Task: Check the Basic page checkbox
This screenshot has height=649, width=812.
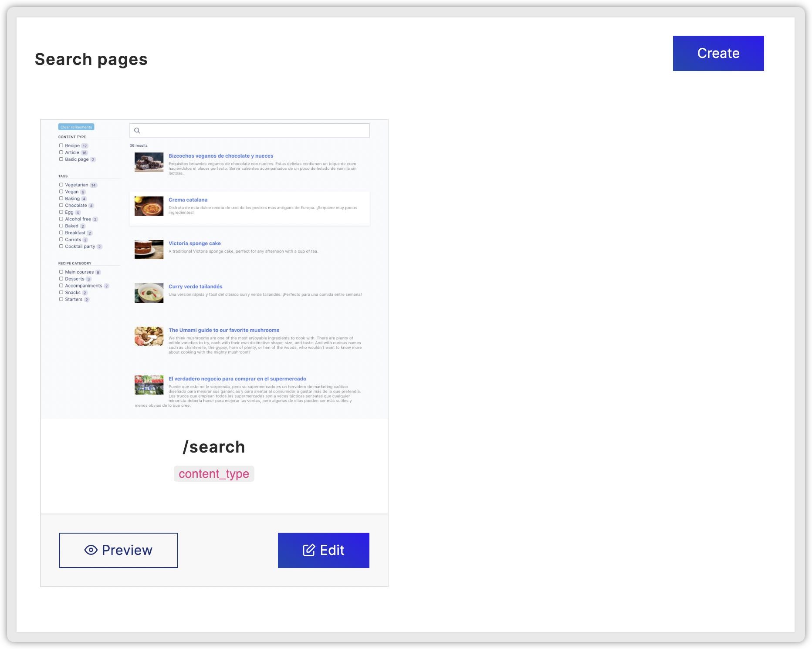Action: tap(61, 159)
